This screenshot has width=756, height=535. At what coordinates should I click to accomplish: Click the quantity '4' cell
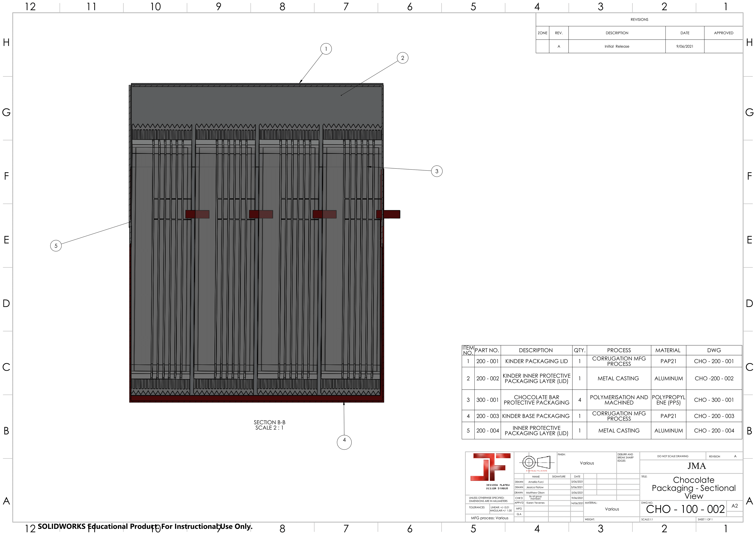tap(580, 400)
